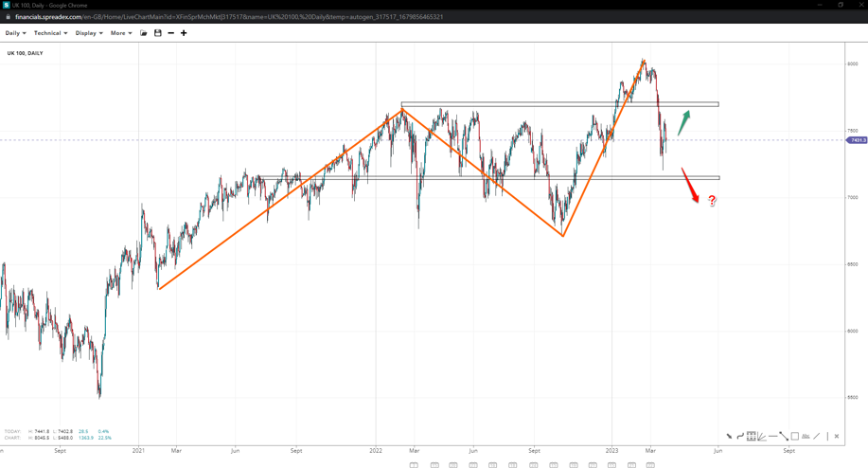The width and height of the screenshot is (868, 468).
Task: Click the green upward arrow annotation
Action: pos(684,122)
